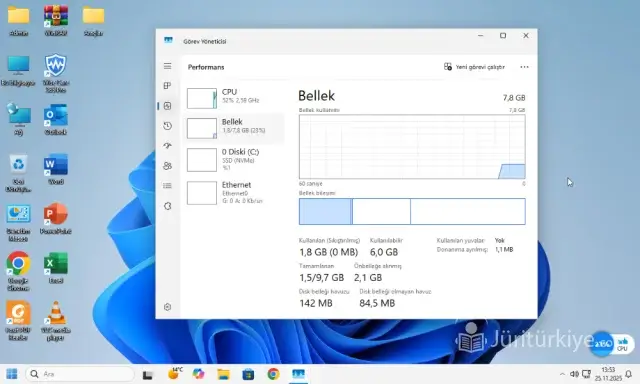This screenshot has width=640, height=384.
Task: Select Wise Care 365 Pro shortcut
Action: click(x=56, y=73)
